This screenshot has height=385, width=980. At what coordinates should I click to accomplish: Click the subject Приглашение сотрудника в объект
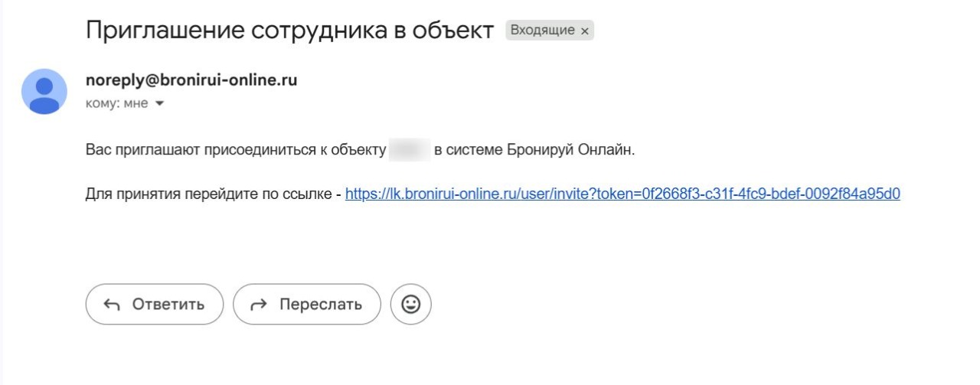coord(289,31)
